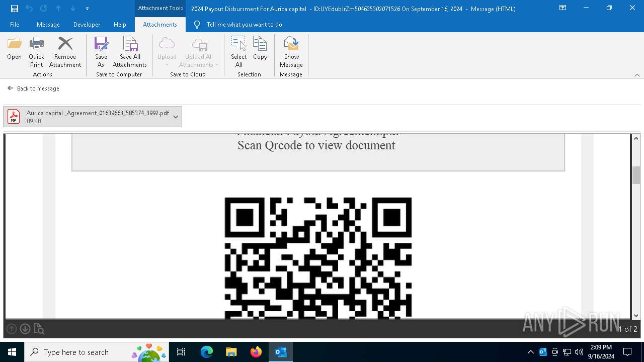Go to next item arrow in title bar
Image resolution: width=644 pixels, height=362 pixels.
(x=73, y=9)
